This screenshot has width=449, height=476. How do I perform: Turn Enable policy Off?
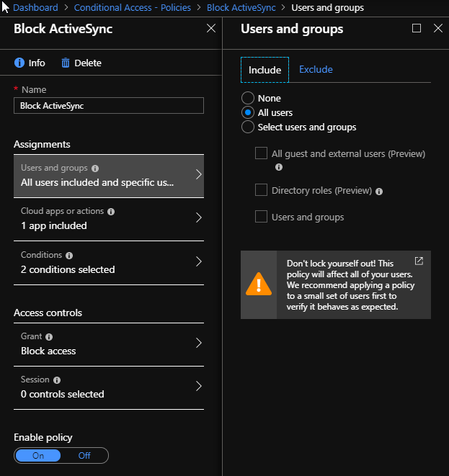(84, 455)
